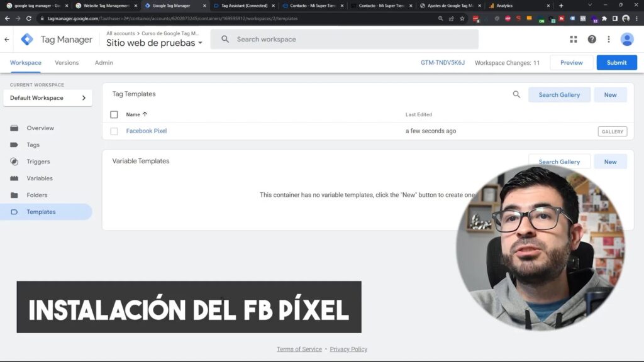The image size is (644, 362).
Task: Click the GALLERY badge on Facebook Pixel row
Action: pos(613,132)
